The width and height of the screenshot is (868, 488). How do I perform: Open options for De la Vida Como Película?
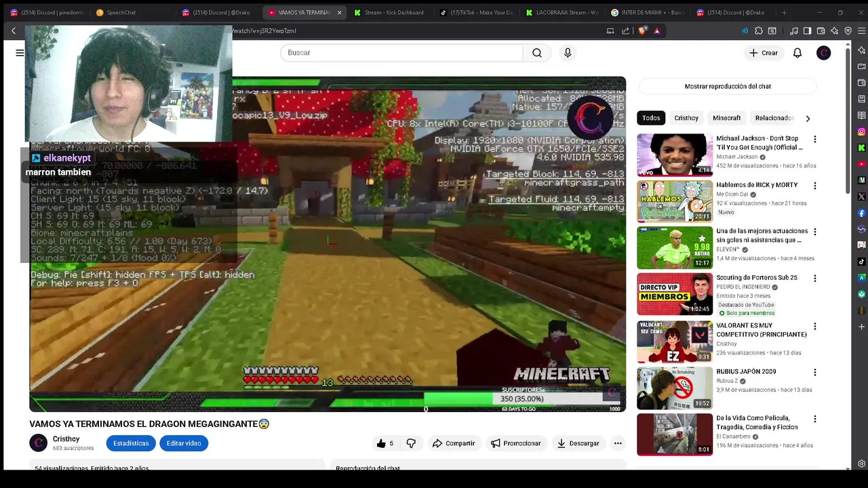tap(815, 419)
